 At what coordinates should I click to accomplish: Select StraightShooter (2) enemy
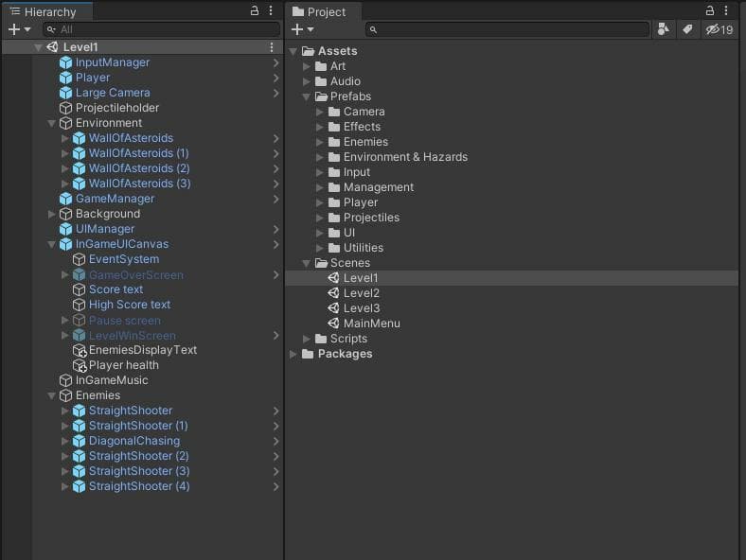139,456
